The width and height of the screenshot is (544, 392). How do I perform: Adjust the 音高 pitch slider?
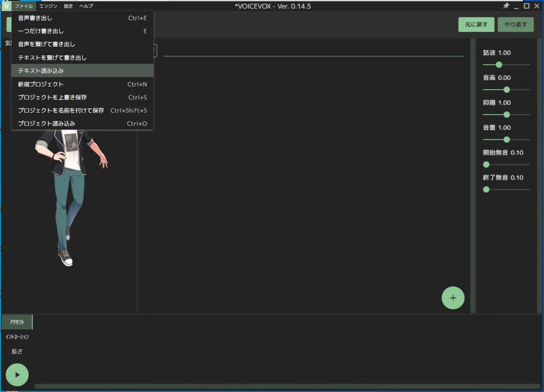[506, 89]
